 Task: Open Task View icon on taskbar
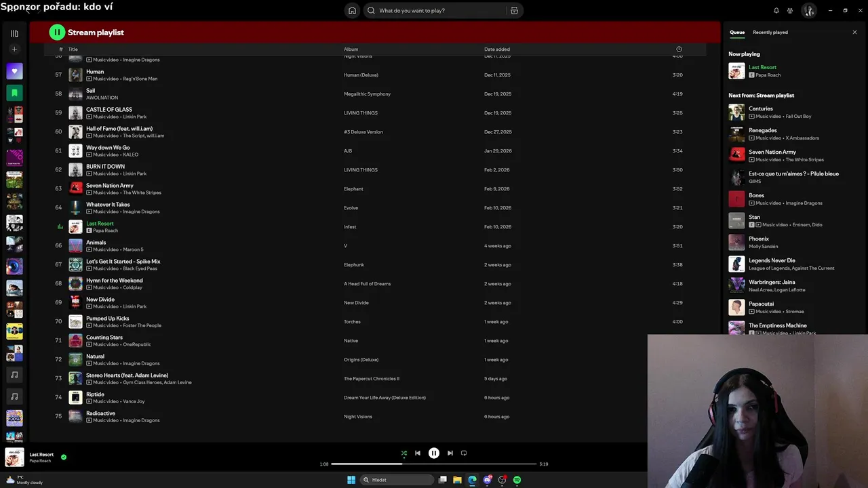coord(443,480)
